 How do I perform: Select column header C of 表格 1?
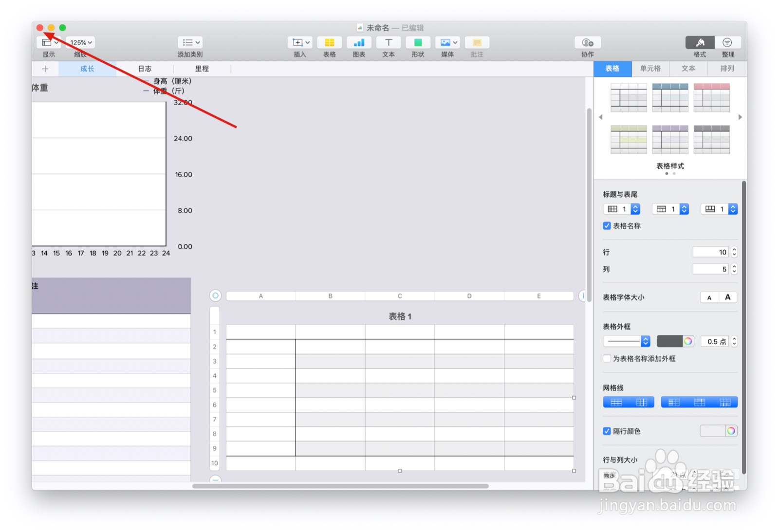pyautogui.click(x=400, y=296)
